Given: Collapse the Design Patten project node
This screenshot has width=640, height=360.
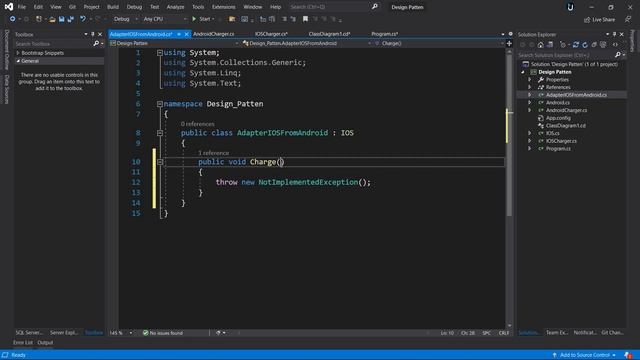Looking at the screenshot, I should pyautogui.click(x=523, y=72).
